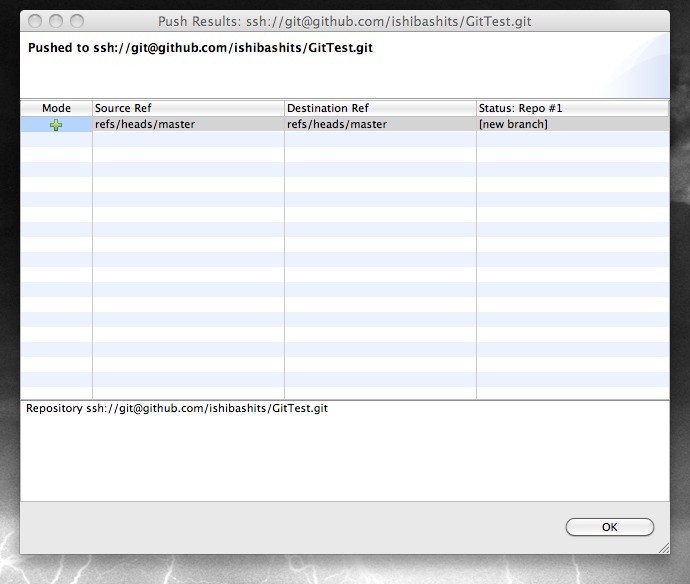Close the Push Results dialog window

point(35,21)
